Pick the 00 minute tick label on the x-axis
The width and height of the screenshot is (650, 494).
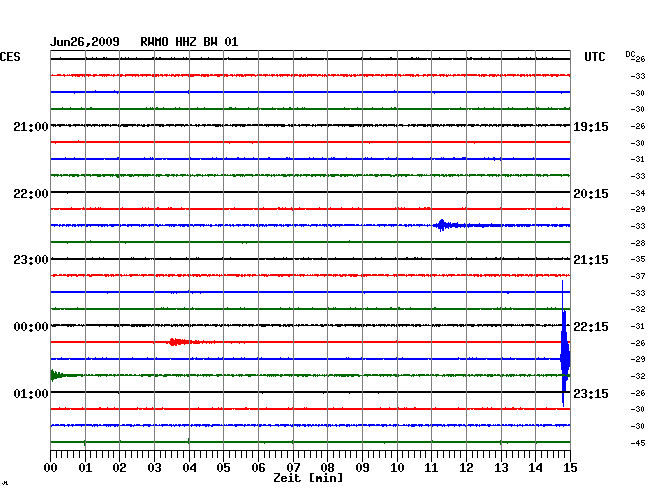(x=51, y=468)
